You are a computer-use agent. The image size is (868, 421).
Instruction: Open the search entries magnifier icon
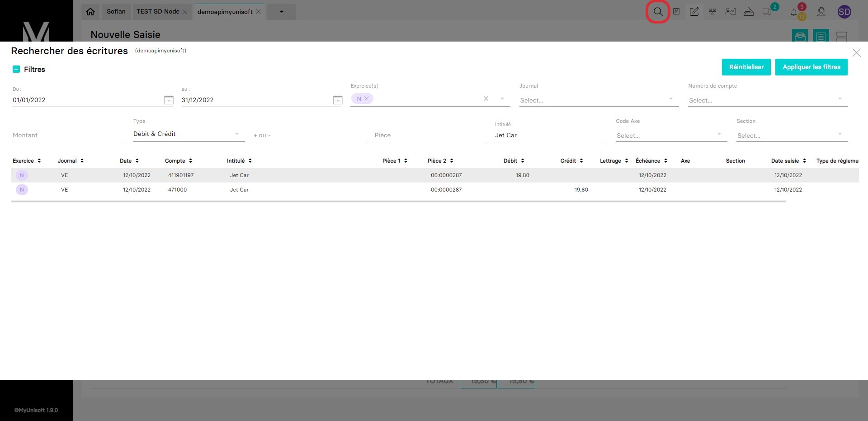coord(658,12)
